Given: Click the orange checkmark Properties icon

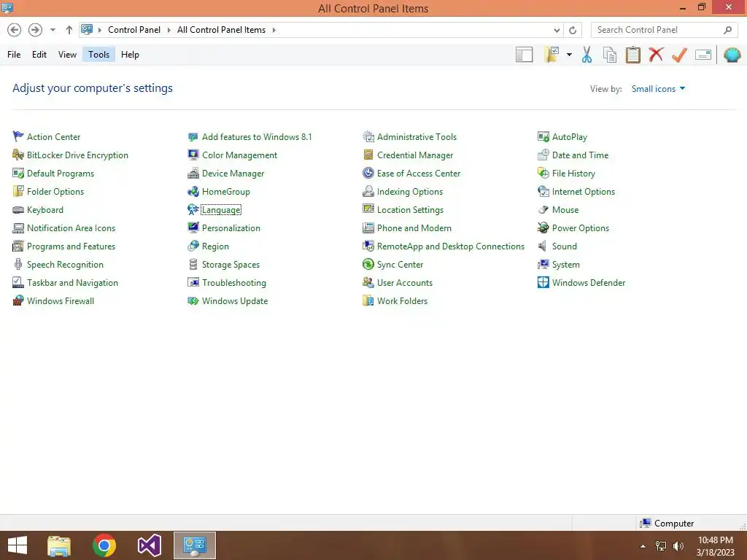Looking at the screenshot, I should [679, 55].
